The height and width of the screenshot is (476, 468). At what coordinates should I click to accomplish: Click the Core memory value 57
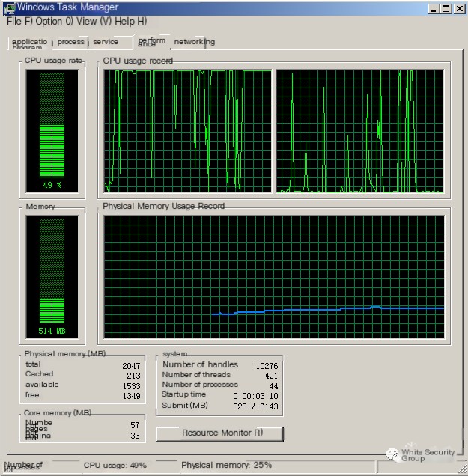coord(135,425)
